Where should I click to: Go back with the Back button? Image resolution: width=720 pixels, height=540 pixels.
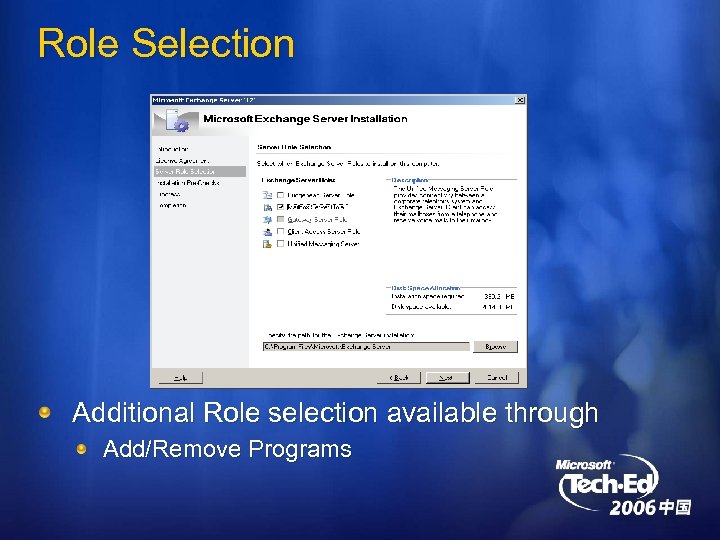point(399,378)
